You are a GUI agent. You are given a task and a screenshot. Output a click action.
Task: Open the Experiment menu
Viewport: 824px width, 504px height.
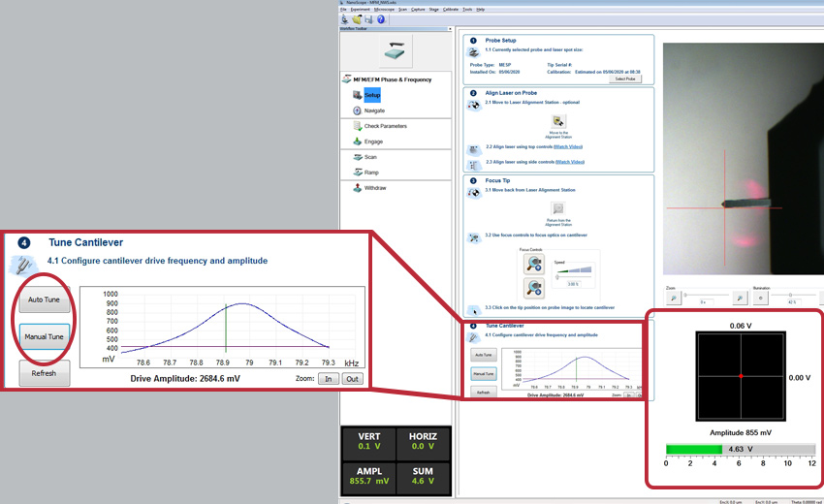[x=360, y=10]
